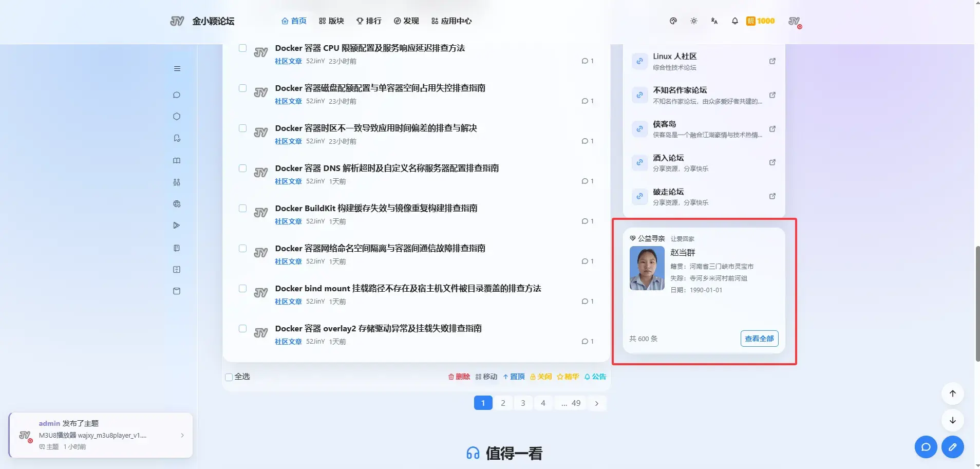Expand the admin notification chevron
The height and width of the screenshot is (469, 980).
click(182, 435)
